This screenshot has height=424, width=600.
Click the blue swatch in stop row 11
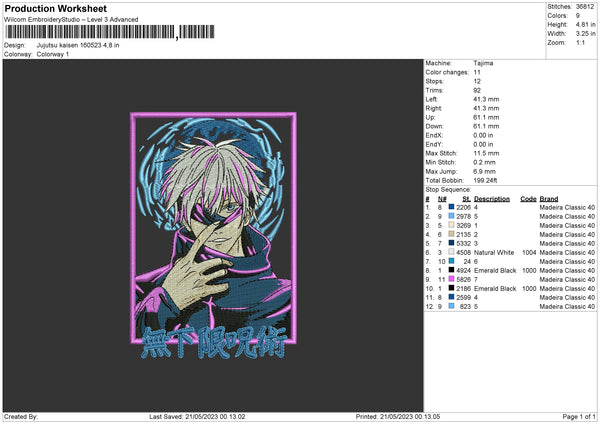point(451,297)
